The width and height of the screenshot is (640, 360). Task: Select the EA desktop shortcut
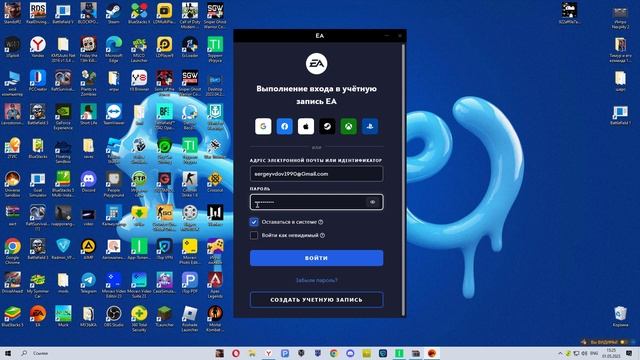click(38, 316)
